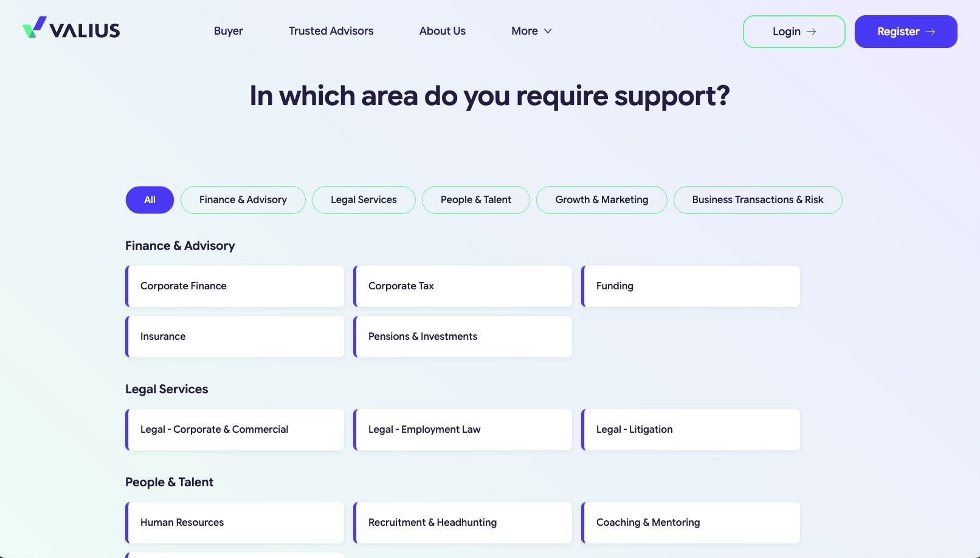Select Coaching & Mentoring card
Viewport: 980px width, 558px height.
click(x=691, y=523)
